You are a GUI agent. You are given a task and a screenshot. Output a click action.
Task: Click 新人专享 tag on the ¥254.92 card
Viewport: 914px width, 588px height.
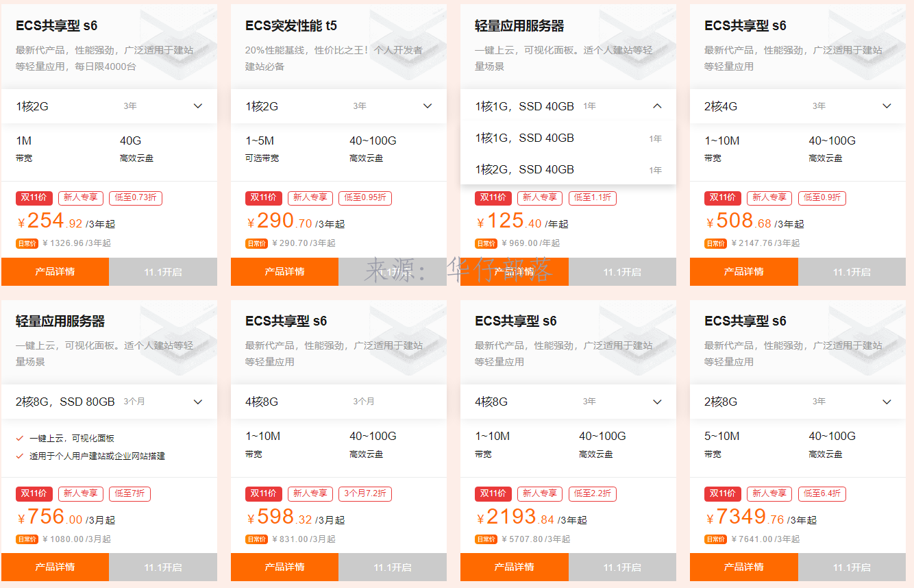pyautogui.click(x=80, y=197)
